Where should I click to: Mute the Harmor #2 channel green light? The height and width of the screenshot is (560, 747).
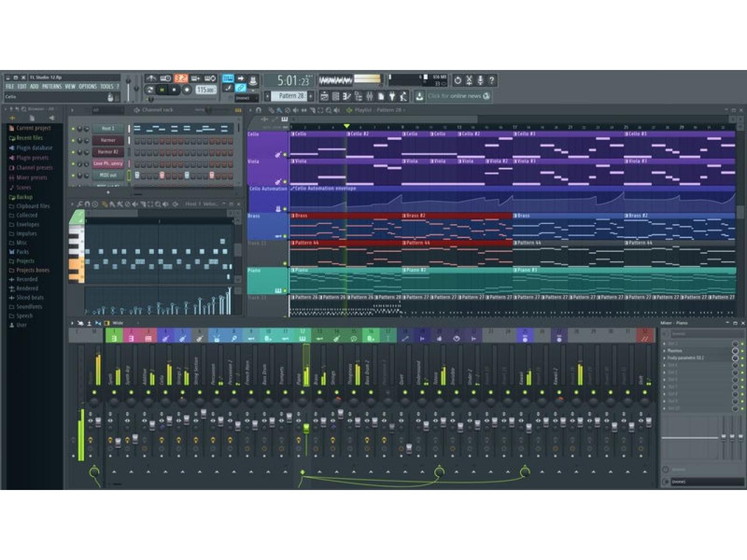(73, 152)
